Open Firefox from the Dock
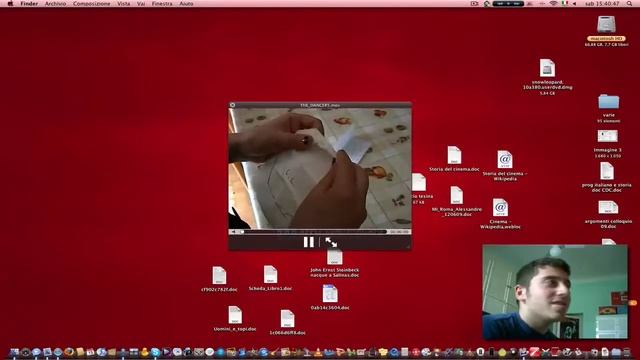 69,352
